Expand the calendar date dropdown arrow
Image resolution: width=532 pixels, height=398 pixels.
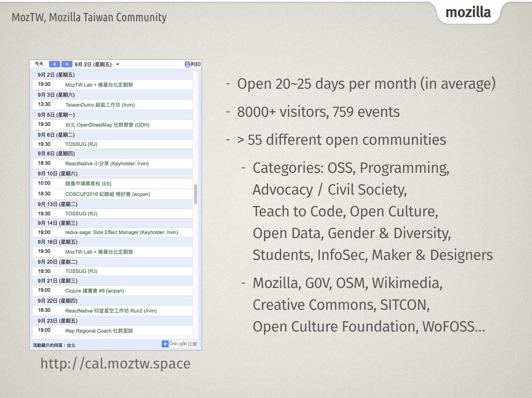[117, 64]
